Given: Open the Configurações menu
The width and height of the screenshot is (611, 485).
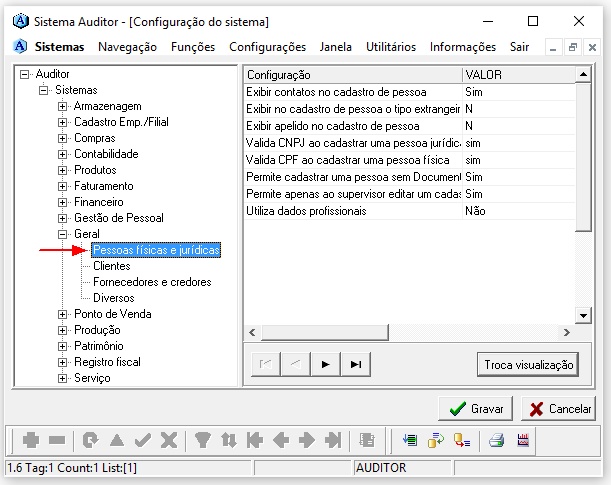Looking at the screenshot, I should 267,47.
